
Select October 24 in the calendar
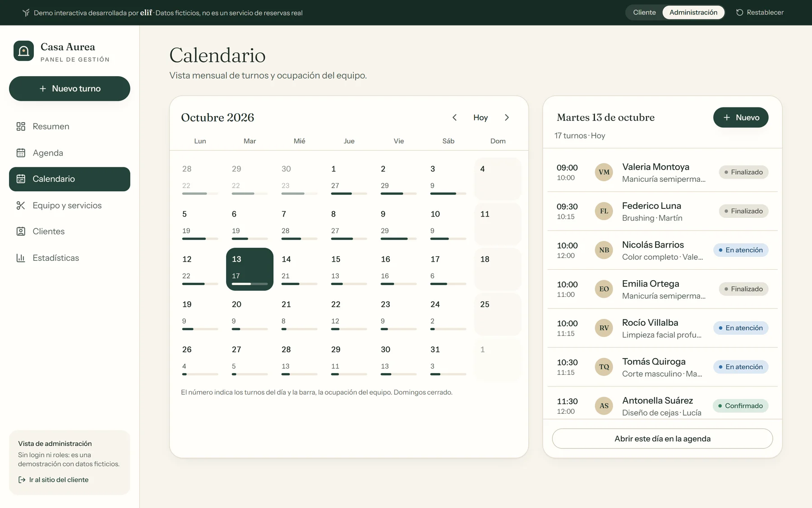(x=448, y=314)
